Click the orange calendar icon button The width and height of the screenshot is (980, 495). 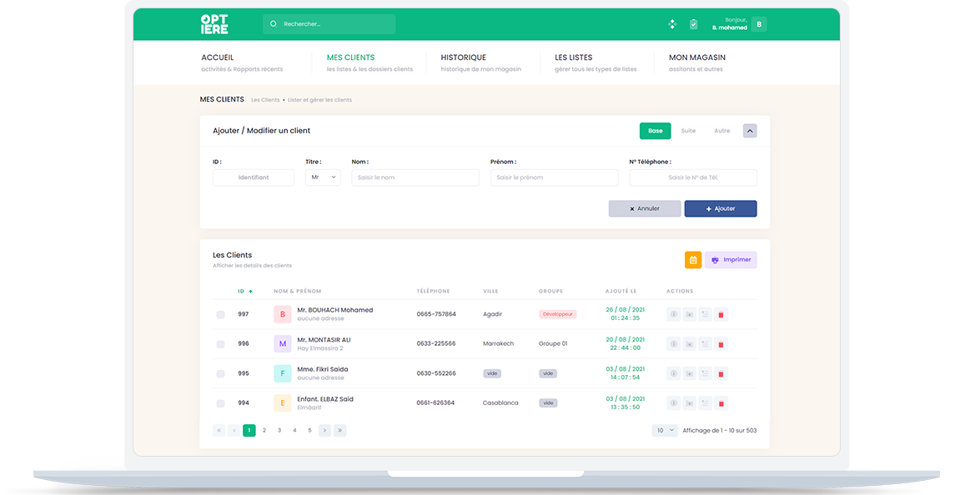click(x=693, y=260)
